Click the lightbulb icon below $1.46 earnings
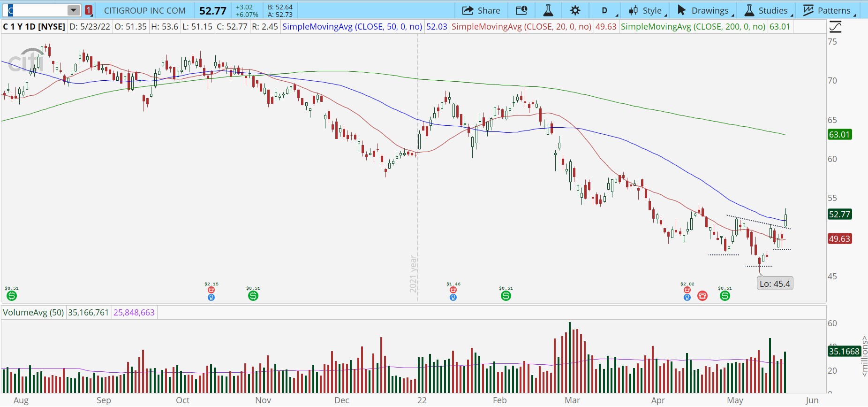 click(453, 297)
